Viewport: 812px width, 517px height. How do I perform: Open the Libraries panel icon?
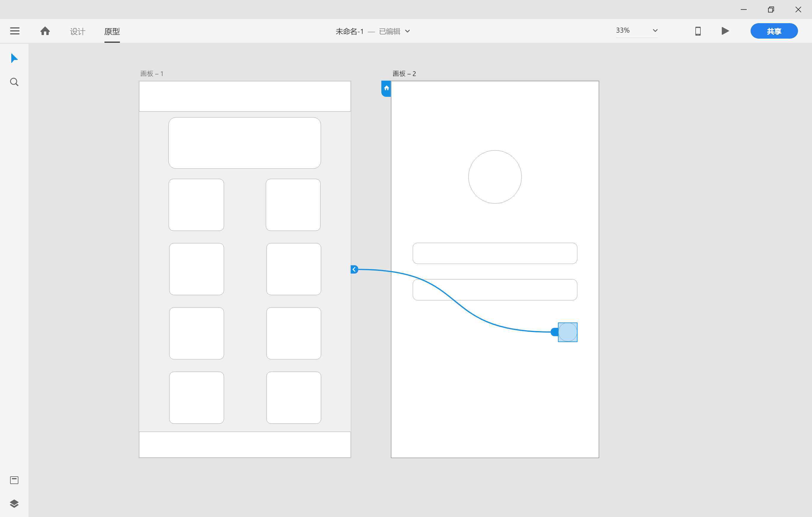(14, 480)
